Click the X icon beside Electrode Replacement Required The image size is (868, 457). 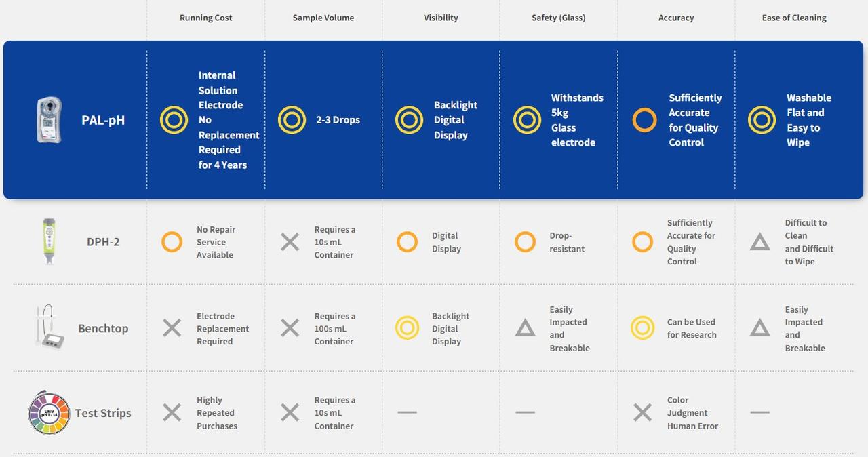tap(172, 328)
